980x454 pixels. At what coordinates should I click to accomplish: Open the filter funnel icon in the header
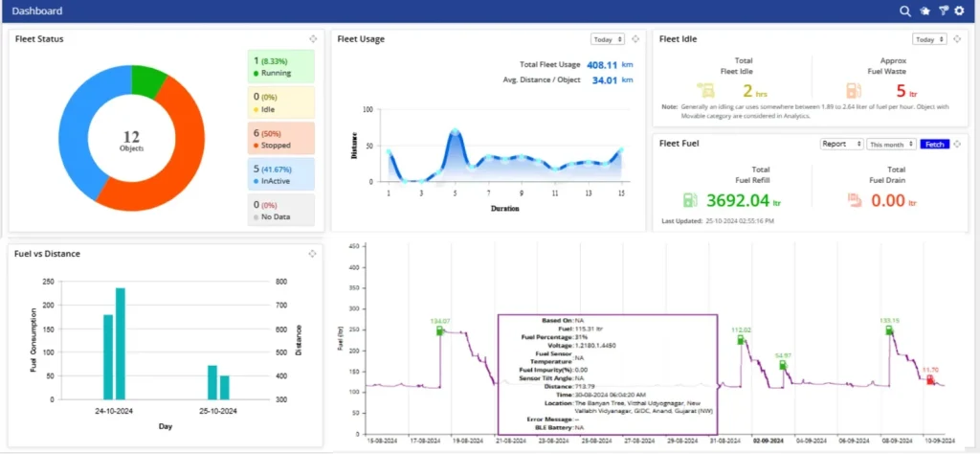coord(944,11)
